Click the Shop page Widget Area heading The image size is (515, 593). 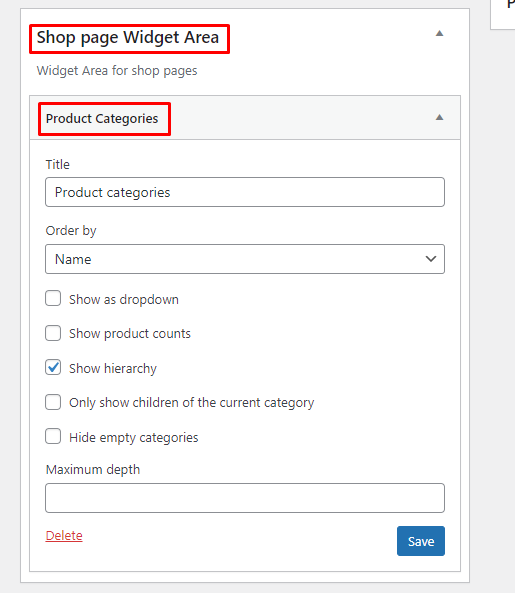(128, 37)
